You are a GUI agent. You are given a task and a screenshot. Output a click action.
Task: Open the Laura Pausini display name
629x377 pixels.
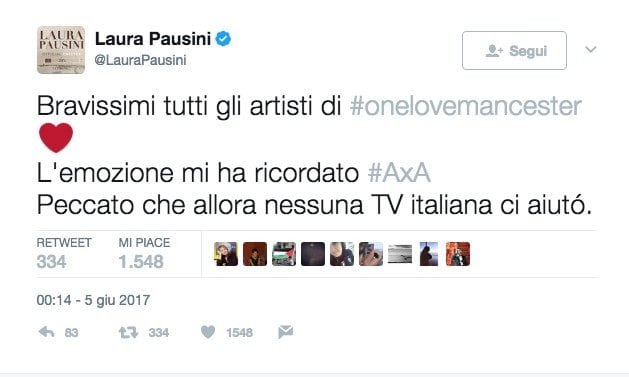[x=153, y=39]
